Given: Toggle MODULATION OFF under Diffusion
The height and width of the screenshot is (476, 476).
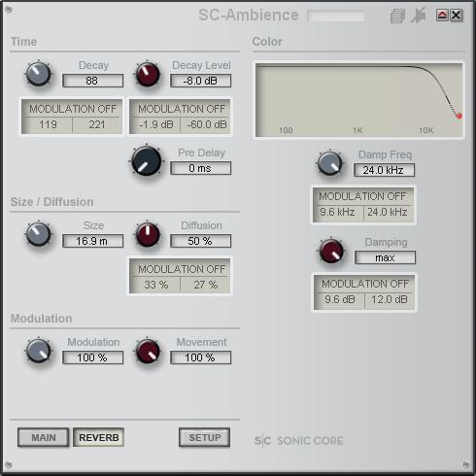Looking at the screenshot, I should (181, 269).
